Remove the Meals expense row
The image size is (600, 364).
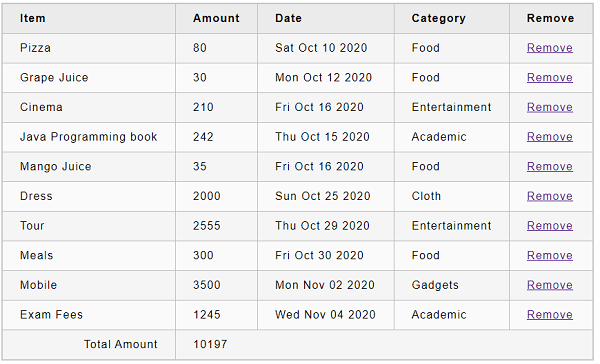click(549, 255)
